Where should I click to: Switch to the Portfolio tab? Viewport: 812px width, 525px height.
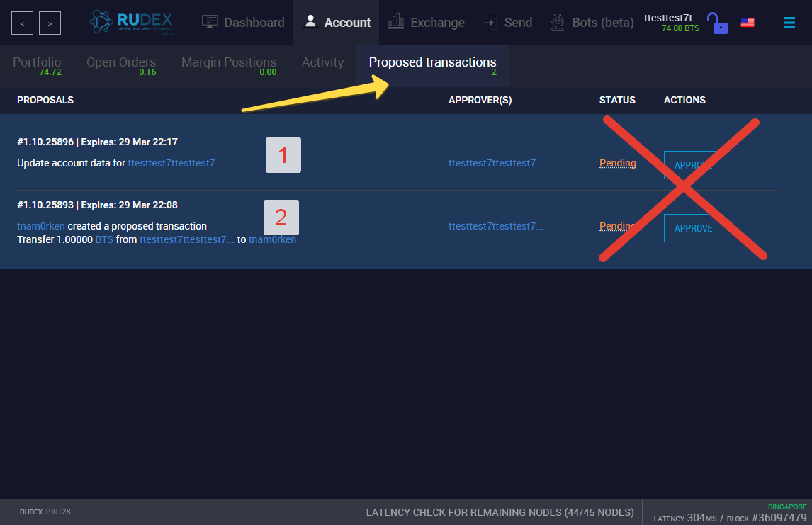(37, 66)
